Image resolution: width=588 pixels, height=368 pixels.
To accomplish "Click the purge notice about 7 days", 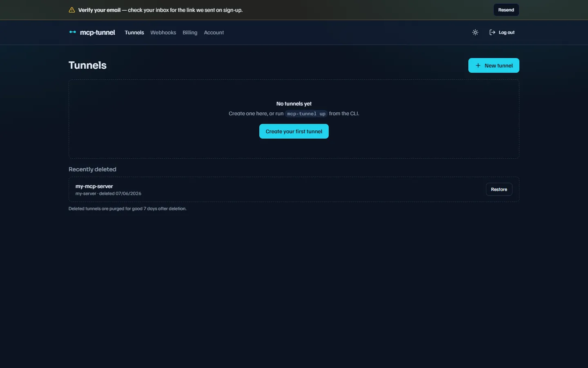I will (127, 209).
